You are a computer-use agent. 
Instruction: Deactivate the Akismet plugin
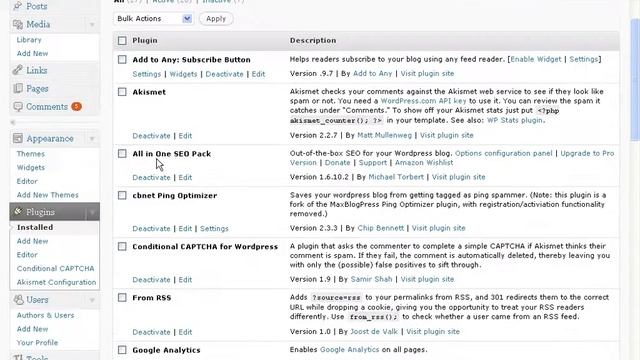151,136
